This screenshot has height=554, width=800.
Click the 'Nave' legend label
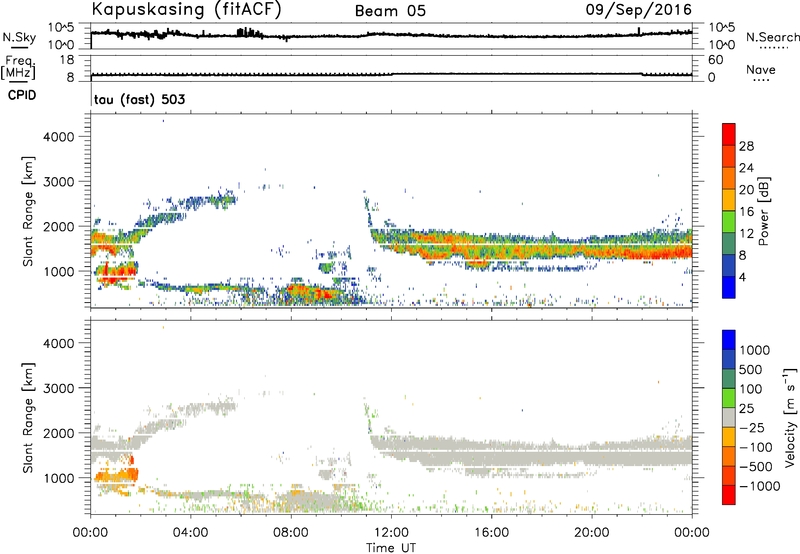click(761, 69)
